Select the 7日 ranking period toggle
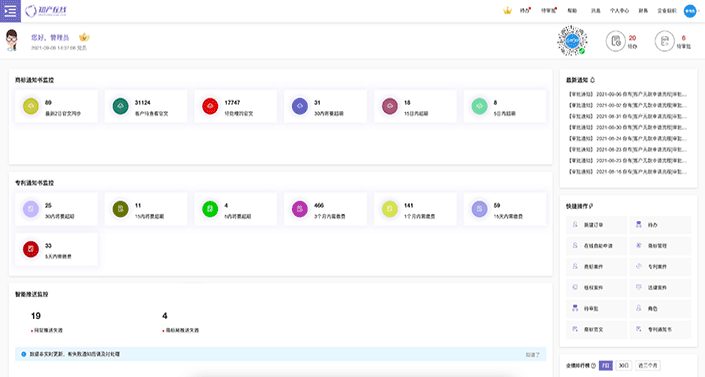Screen dimensions: 705x377 [606, 365]
